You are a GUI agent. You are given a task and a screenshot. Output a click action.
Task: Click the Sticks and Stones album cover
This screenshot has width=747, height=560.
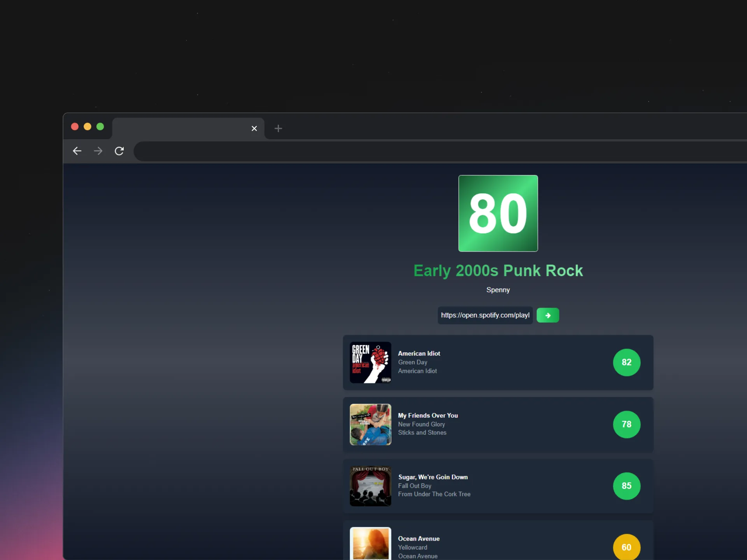point(370,424)
